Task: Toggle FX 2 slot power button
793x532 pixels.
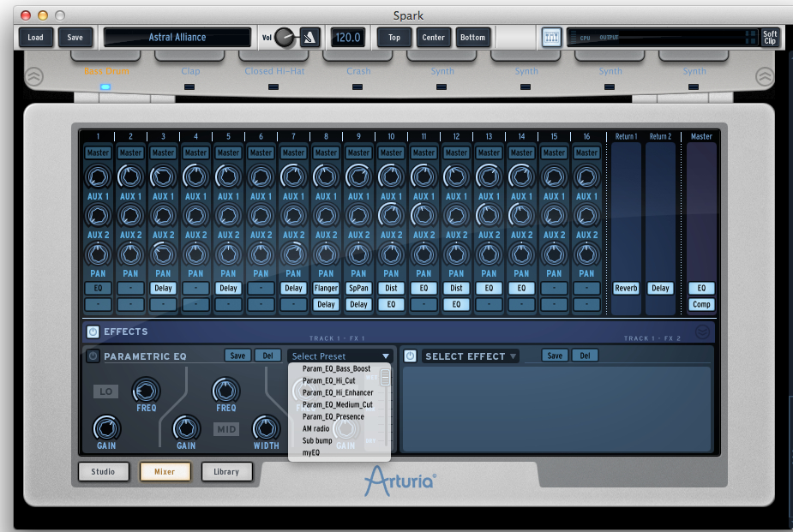Action: click(x=410, y=356)
